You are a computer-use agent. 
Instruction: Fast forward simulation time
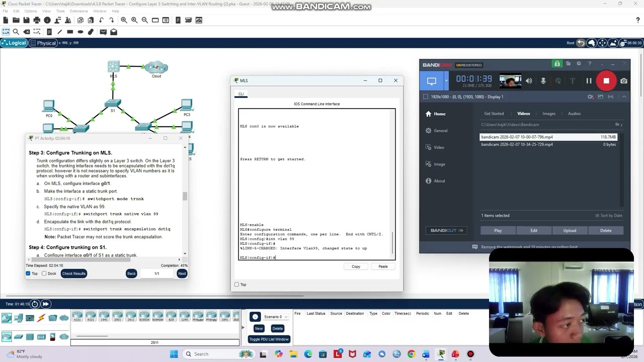pyautogui.click(x=45, y=304)
